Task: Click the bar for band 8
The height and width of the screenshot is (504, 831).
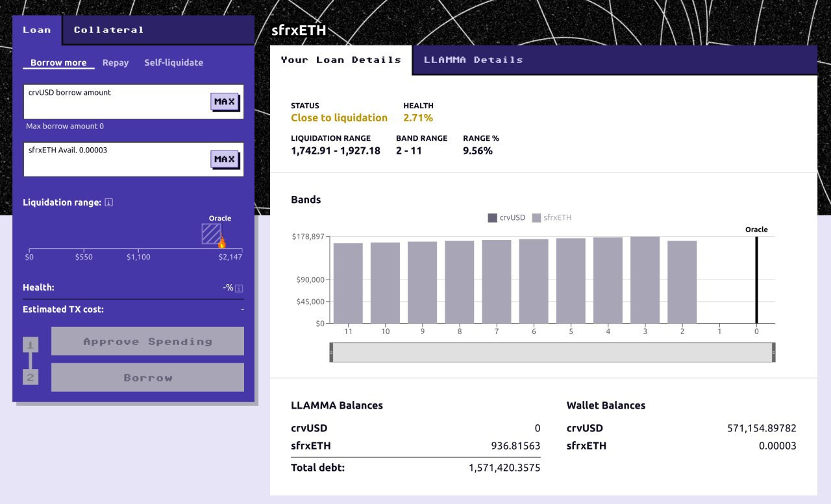Action: click(459, 282)
